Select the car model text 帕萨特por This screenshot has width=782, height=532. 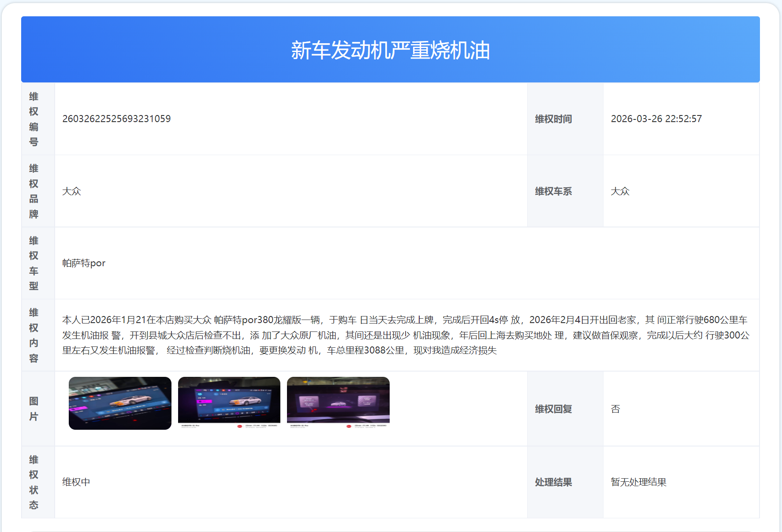(x=84, y=263)
